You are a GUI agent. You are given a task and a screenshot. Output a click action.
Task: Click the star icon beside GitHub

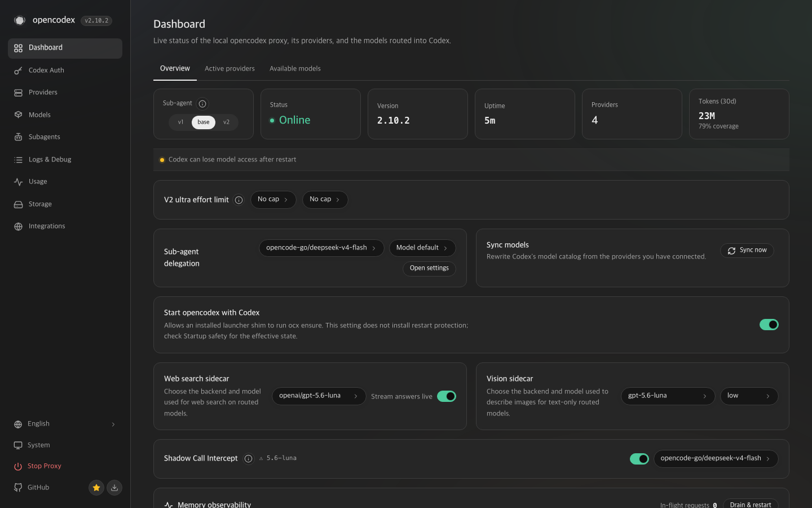pos(96,488)
